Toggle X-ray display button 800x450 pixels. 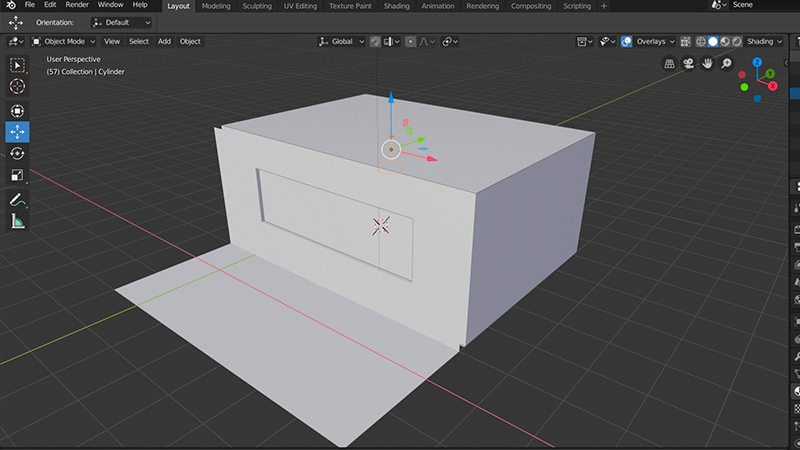[x=685, y=41]
